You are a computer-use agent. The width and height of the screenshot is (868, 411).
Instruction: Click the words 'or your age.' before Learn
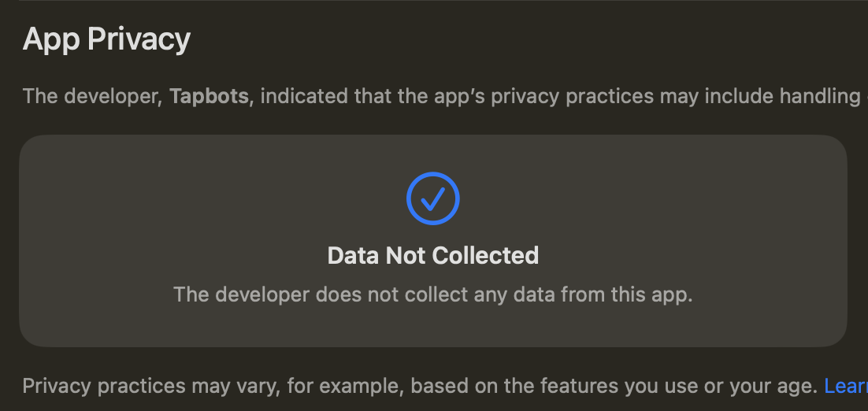(762, 386)
